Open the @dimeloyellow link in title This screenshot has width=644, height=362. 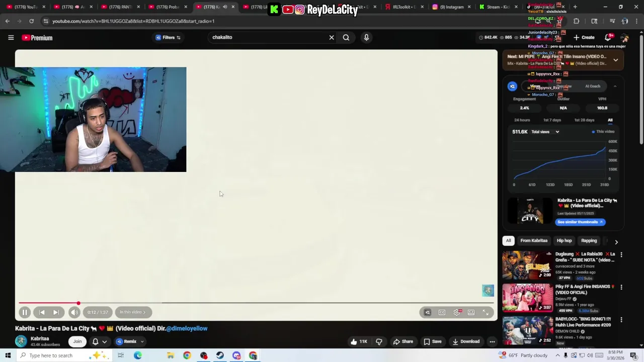(x=187, y=328)
